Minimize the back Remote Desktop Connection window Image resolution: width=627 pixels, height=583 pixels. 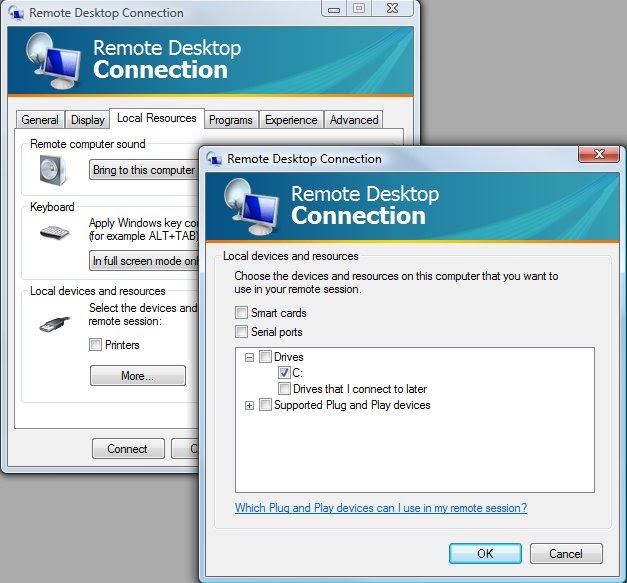click(334, 8)
